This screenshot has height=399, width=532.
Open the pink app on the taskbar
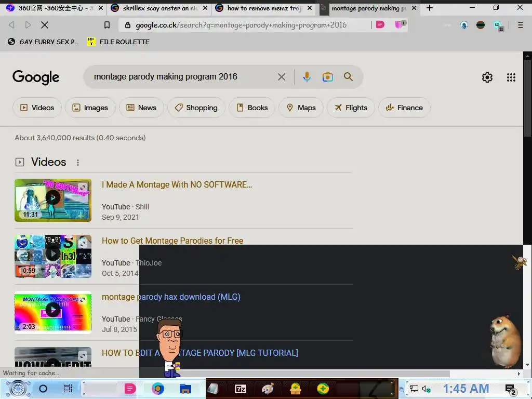129,389
